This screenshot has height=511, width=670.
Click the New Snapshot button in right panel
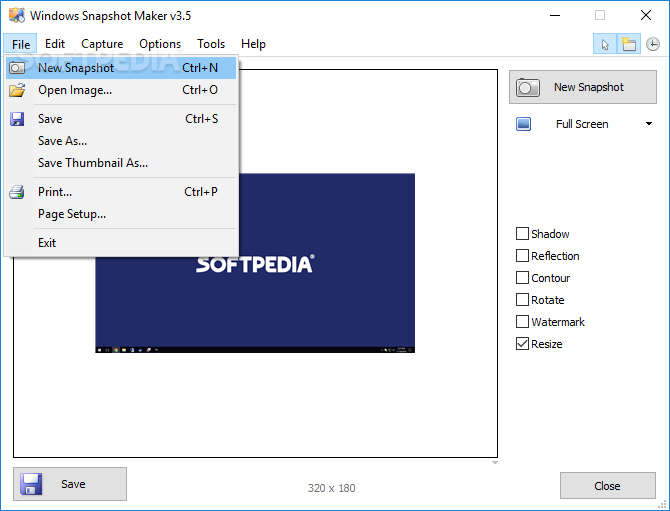pos(583,87)
